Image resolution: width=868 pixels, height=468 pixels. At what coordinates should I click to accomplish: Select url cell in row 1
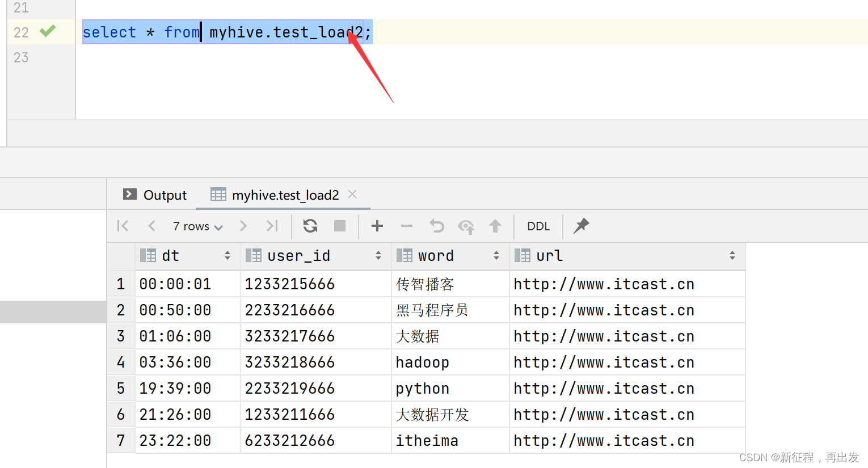click(x=627, y=284)
